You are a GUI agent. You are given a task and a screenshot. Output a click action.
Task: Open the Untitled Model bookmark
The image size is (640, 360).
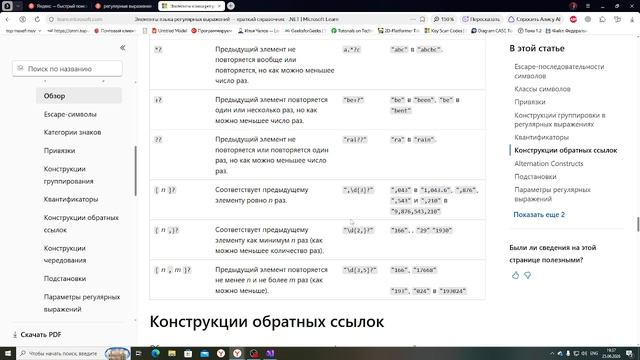point(169,31)
